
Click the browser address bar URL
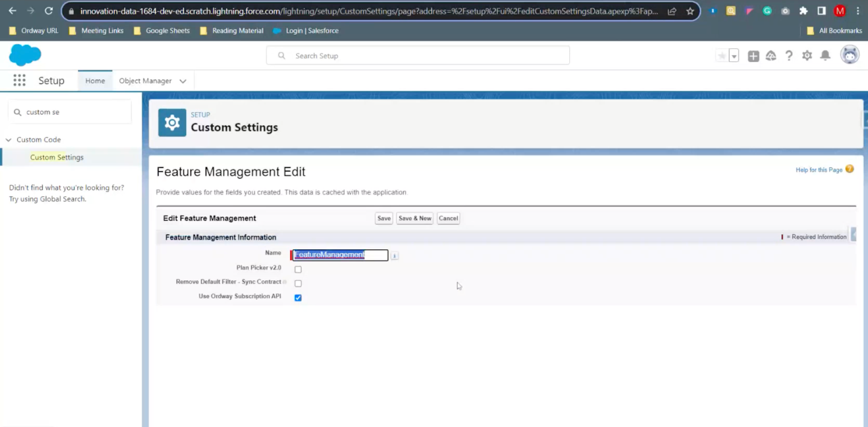pyautogui.click(x=369, y=11)
